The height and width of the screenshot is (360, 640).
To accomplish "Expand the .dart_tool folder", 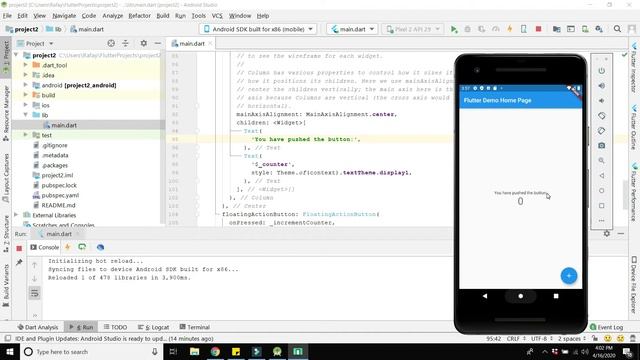I will pyautogui.click(x=26, y=65).
